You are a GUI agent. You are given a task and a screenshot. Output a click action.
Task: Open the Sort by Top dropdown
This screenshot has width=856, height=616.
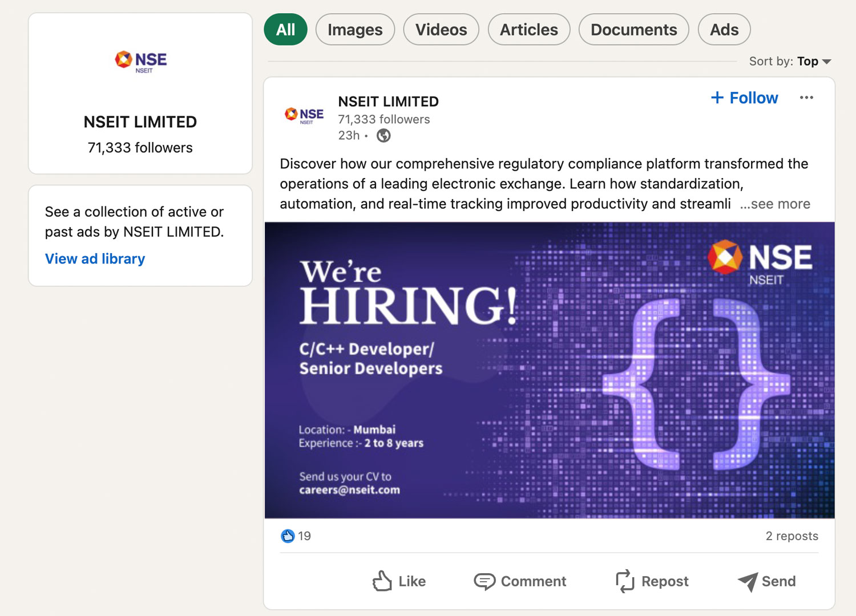[x=790, y=61]
